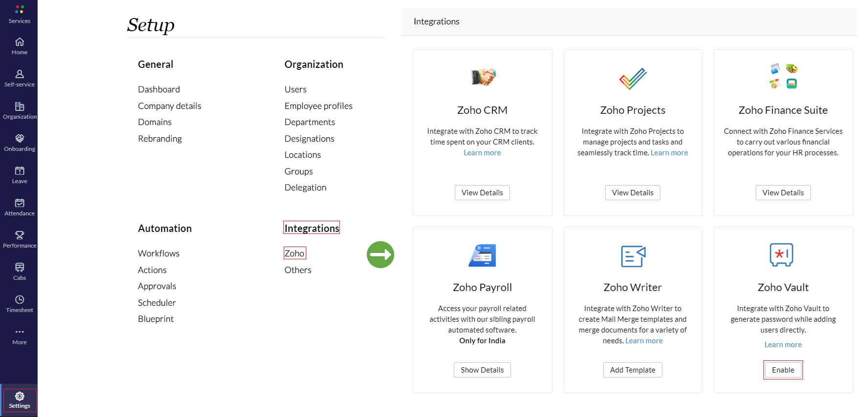868x417 pixels.
Task: View details of Zoho Finance Suite
Action: [x=783, y=192]
